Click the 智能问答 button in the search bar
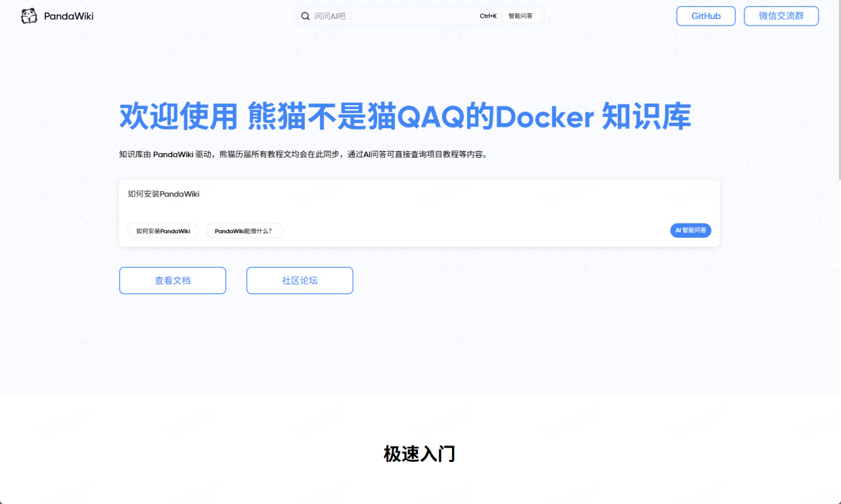The width and height of the screenshot is (841, 504). [x=520, y=16]
